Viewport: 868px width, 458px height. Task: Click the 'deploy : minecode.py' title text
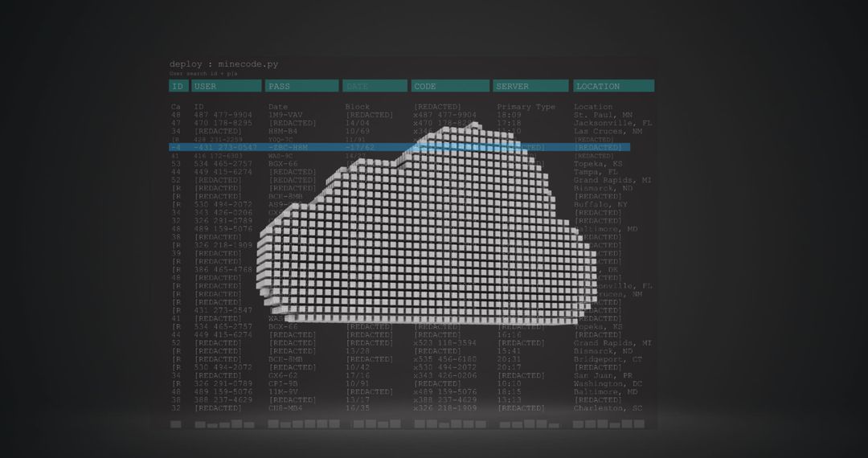coord(223,64)
